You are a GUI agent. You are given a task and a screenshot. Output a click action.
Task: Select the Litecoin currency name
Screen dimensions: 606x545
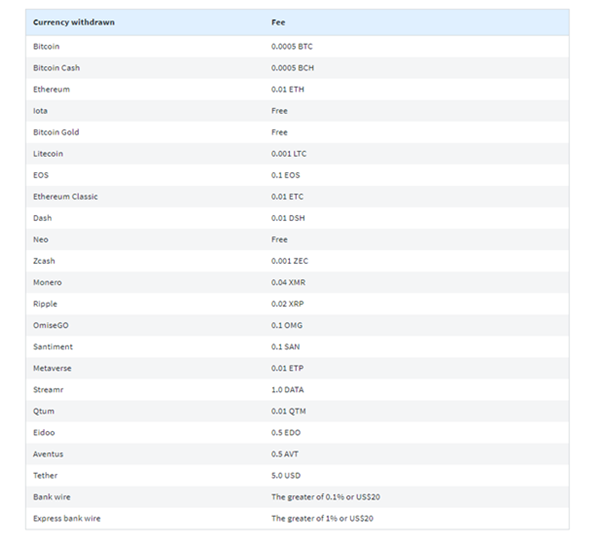click(x=47, y=153)
